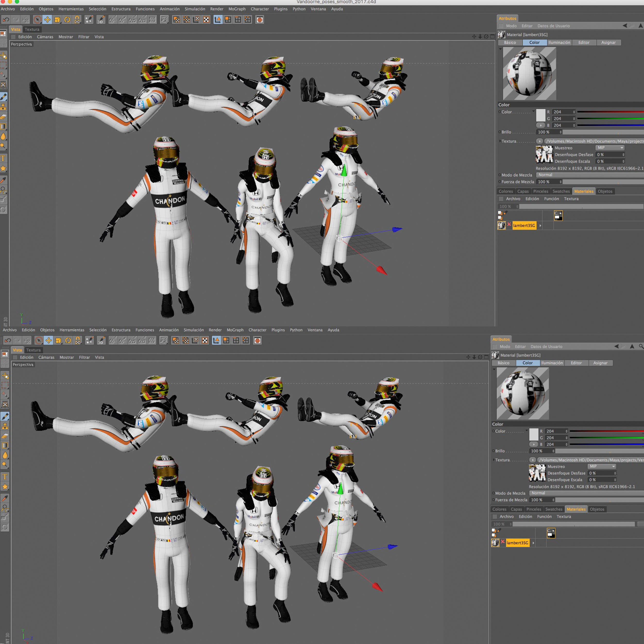
Task: Click the texture file path button in upper panel
Action: point(593,141)
